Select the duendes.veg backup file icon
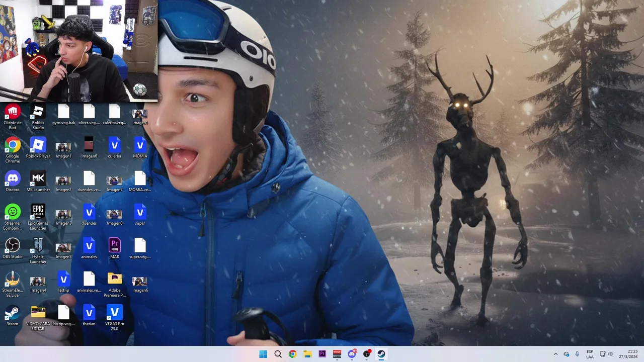The height and width of the screenshot is (362, 644). (x=89, y=182)
